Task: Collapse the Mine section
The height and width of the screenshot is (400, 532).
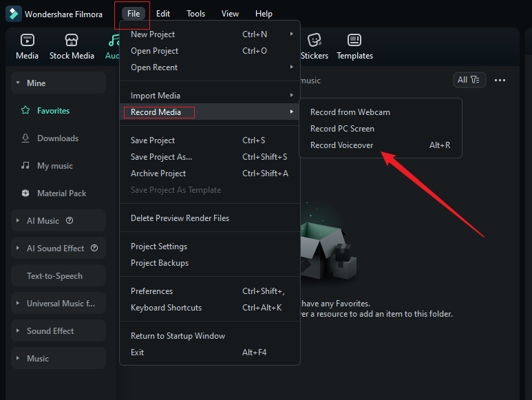Action: point(18,83)
